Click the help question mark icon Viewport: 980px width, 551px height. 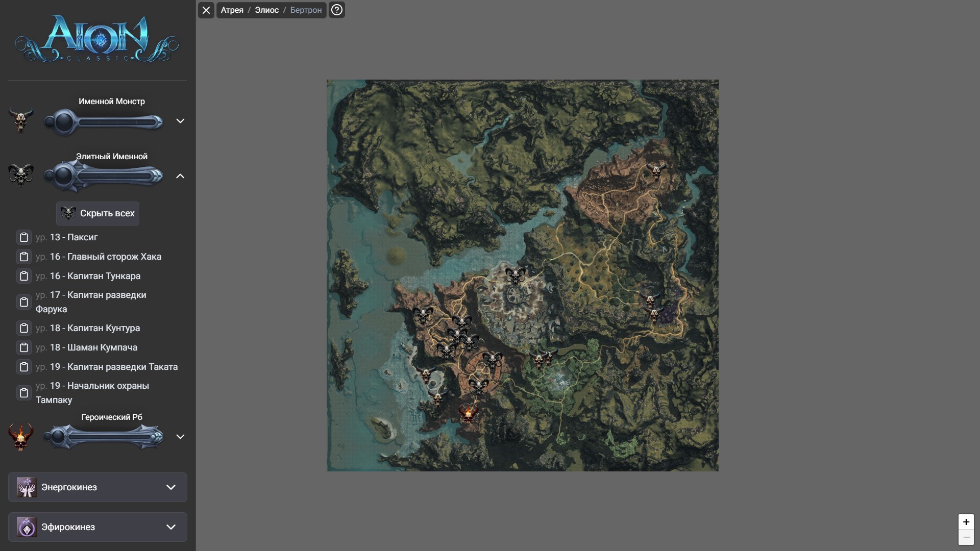(x=337, y=10)
